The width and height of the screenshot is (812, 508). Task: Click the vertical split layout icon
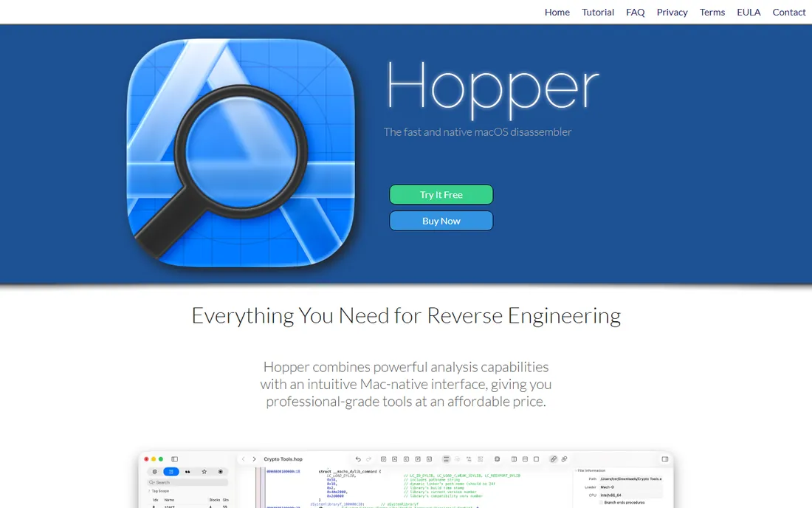(x=514, y=459)
